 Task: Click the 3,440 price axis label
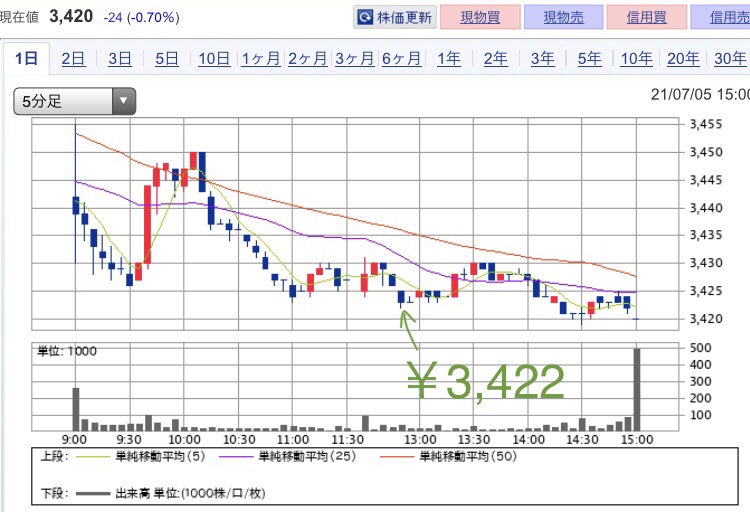click(x=706, y=208)
